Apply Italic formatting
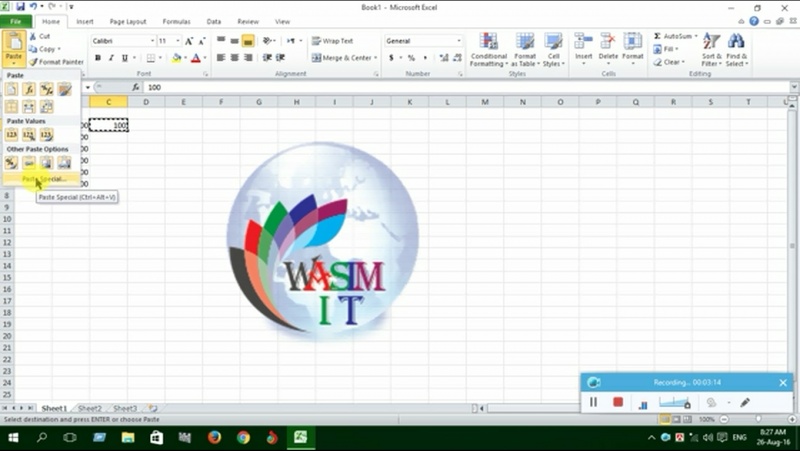800x451 pixels. pyautogui.click(x=111, y=58)
